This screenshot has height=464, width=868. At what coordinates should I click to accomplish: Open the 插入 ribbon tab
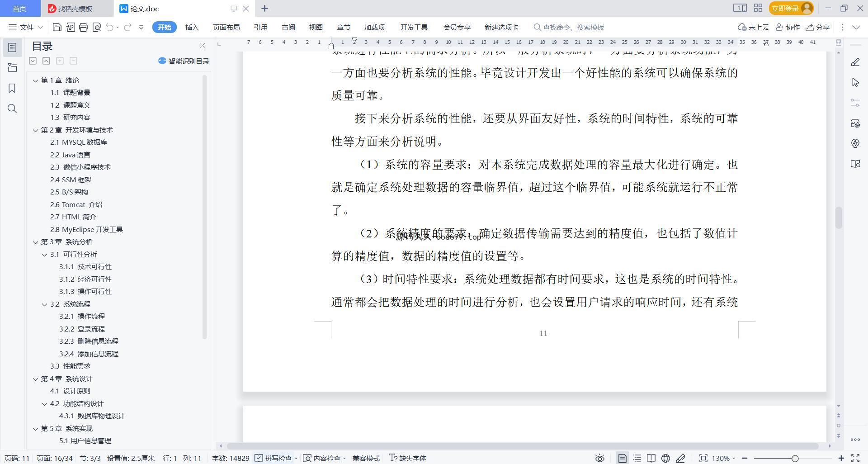(192, 27)
